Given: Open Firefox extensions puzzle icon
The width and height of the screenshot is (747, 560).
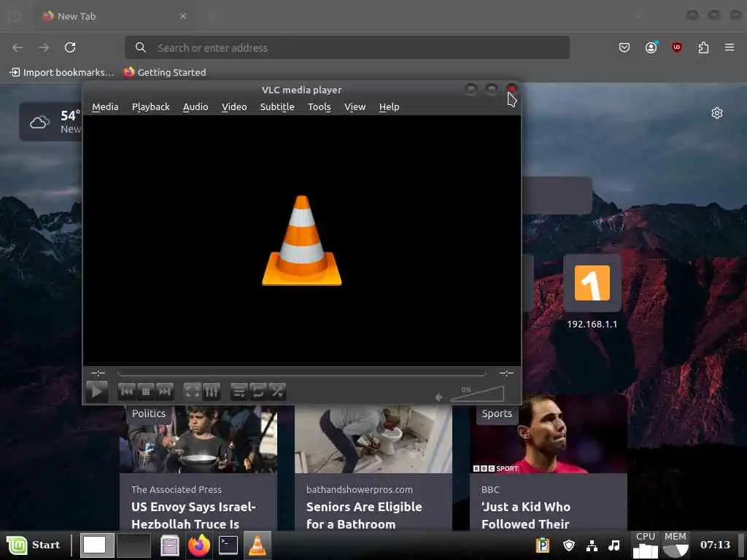Looking at the screenshot, I should tap(703, 47).
